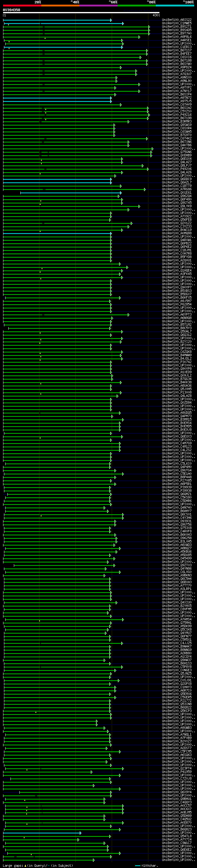The width and height of the screenshot is (197, 868).
Task: Select hit label UniRef100_A9TYP2
Action: [x=177, y=88]
